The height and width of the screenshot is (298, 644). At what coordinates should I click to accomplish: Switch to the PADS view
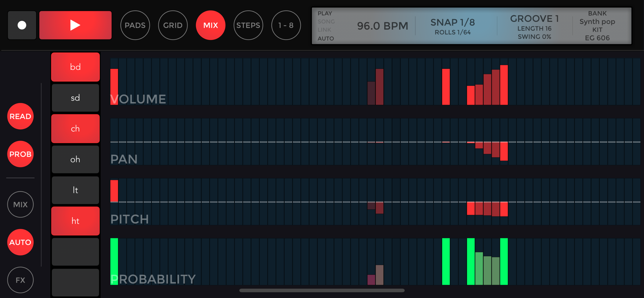135,25
